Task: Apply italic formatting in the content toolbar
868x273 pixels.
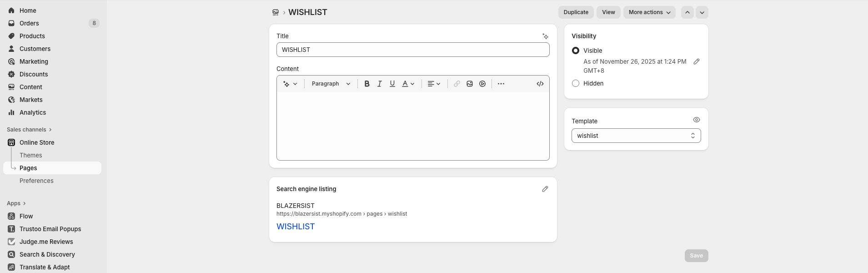Action: coord(380,84)
